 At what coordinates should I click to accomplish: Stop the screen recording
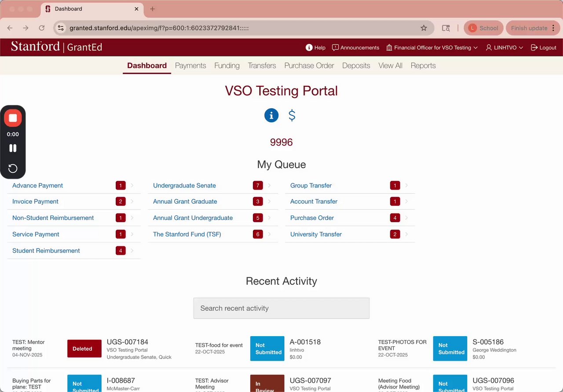pyautogui.click(x=13, y=118)
